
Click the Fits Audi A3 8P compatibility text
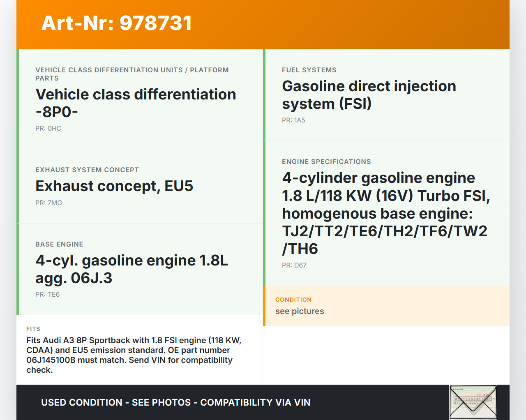coord(134,355)
